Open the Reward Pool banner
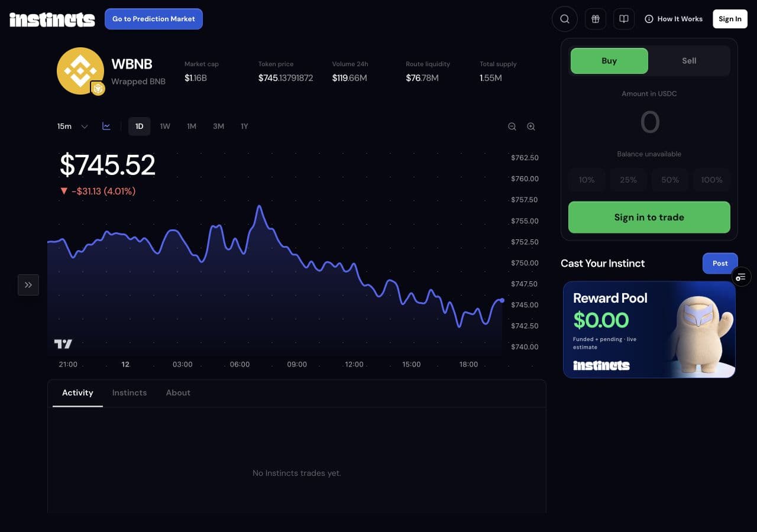The width and height of the screenshot is (757, 532). (x=649, y=329)
